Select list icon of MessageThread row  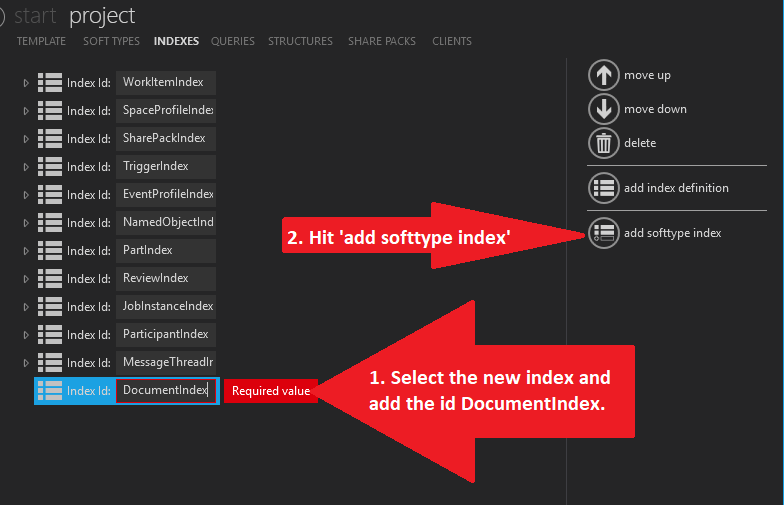click(50, 362)
